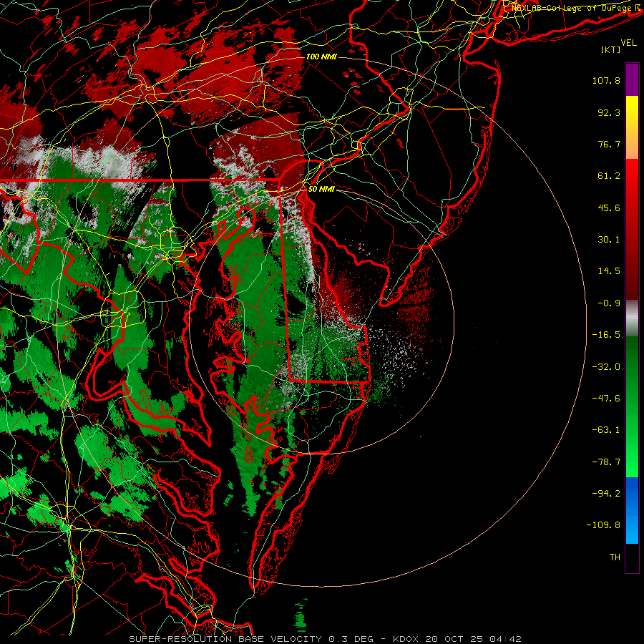The height and width of the screenshot is (644, 644).
Task: Click the Super-Resolution Base Velocity caption
Action: tap(324, 639)
